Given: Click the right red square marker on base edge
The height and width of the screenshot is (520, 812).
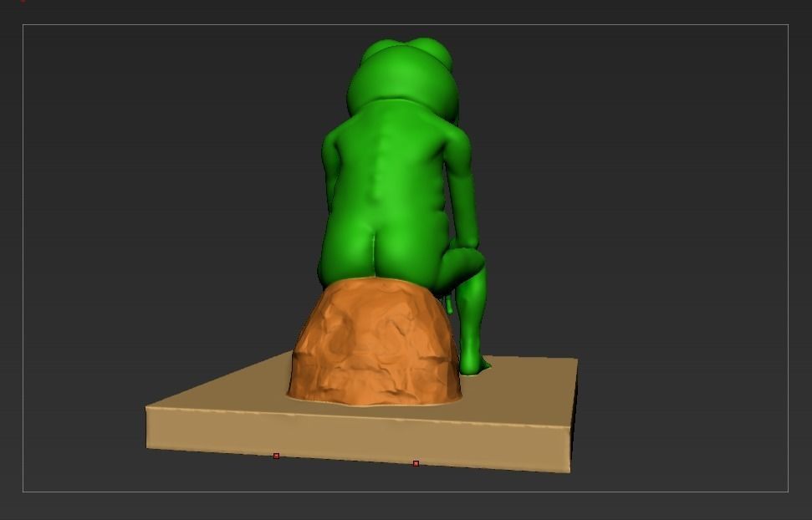Looking at the screenshot, I should 416,463.
